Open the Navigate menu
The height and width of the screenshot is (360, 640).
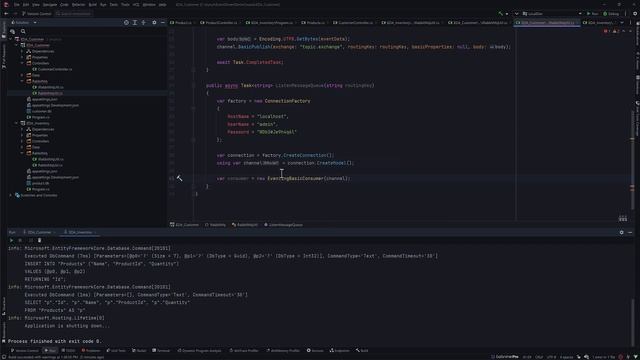click(50, 4)
